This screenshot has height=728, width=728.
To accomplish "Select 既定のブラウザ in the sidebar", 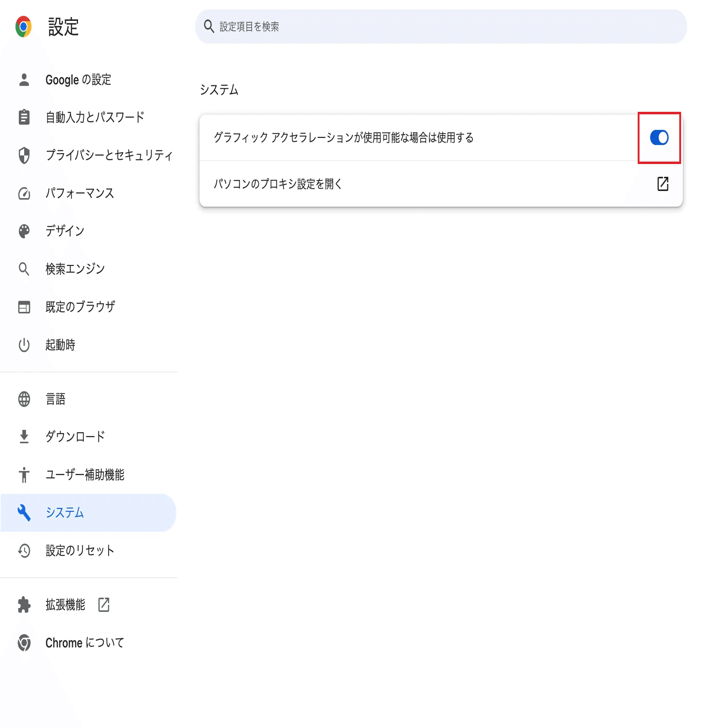I will 80,307.
